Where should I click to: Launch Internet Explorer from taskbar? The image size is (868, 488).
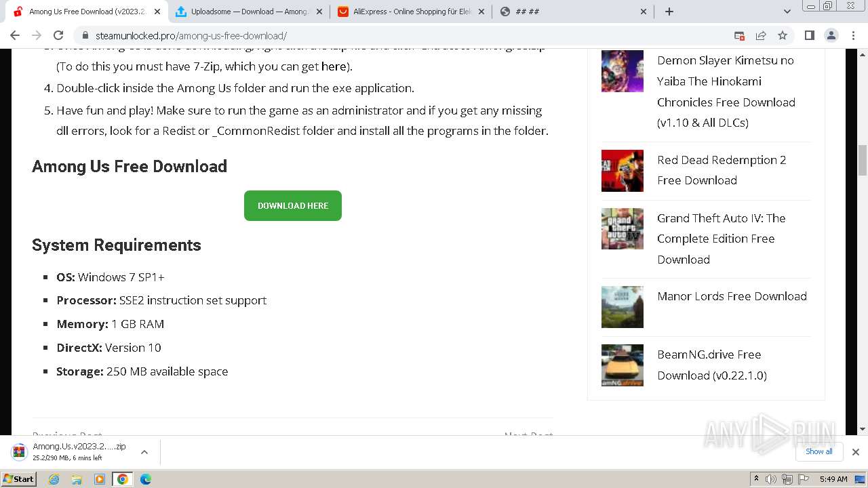54,479
